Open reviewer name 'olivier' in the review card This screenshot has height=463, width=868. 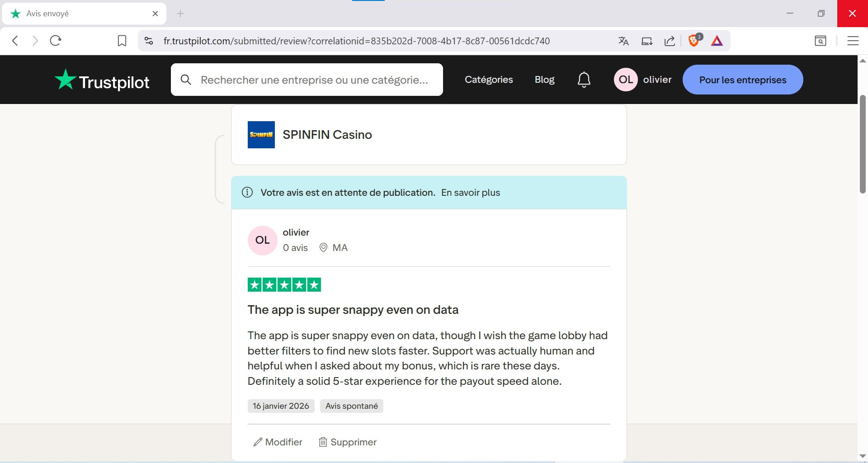tap(296, 232)
